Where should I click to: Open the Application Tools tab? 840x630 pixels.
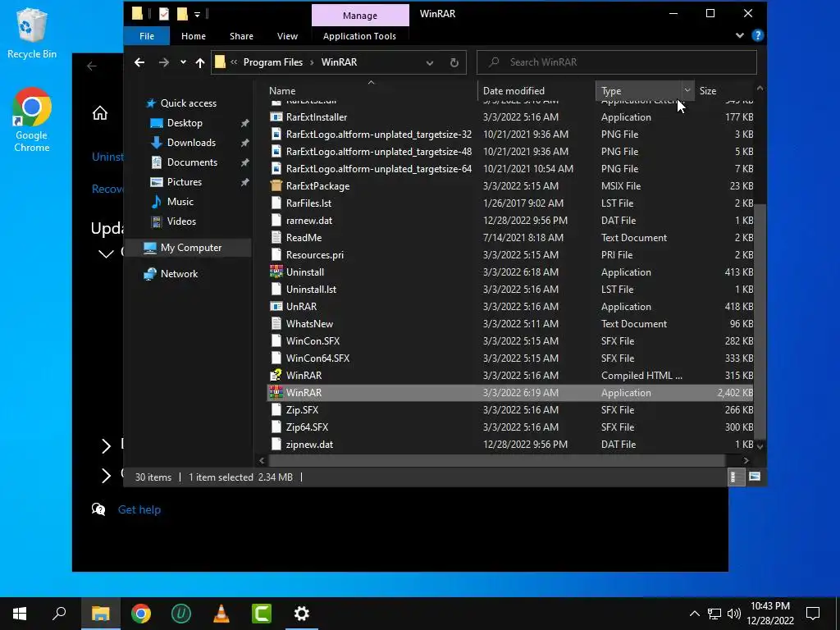pos(359,36)
